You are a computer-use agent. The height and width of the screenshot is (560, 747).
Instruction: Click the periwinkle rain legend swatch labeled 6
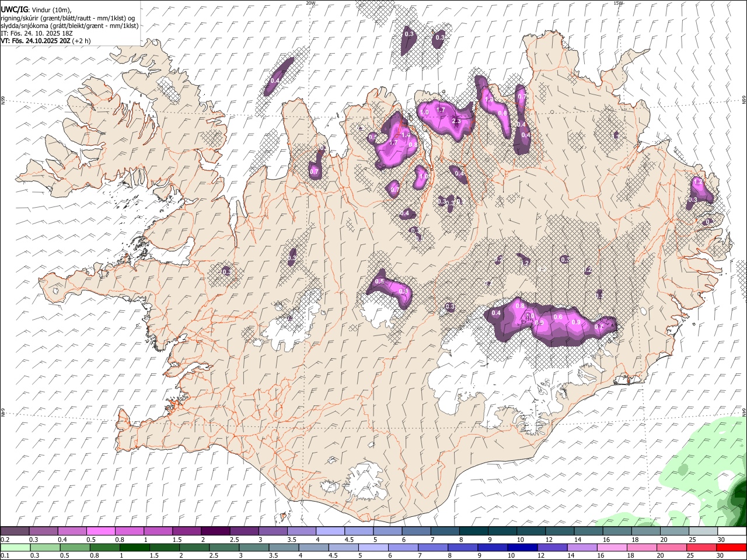(402, 547)
